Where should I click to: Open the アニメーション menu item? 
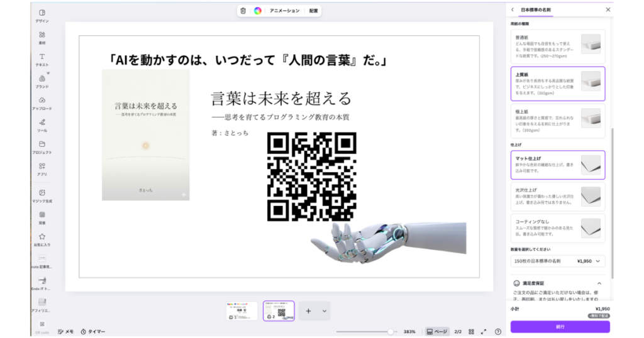[x=284, y=11]
